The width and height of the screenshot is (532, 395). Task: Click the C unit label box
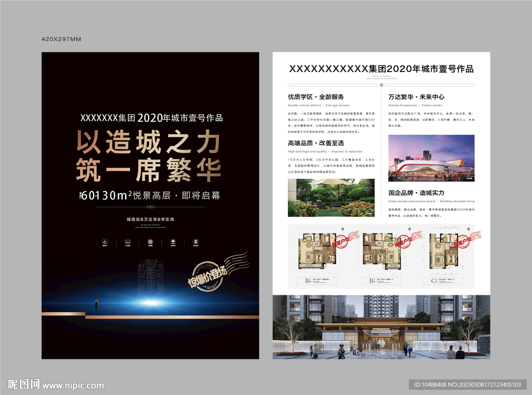pos(443,281)
